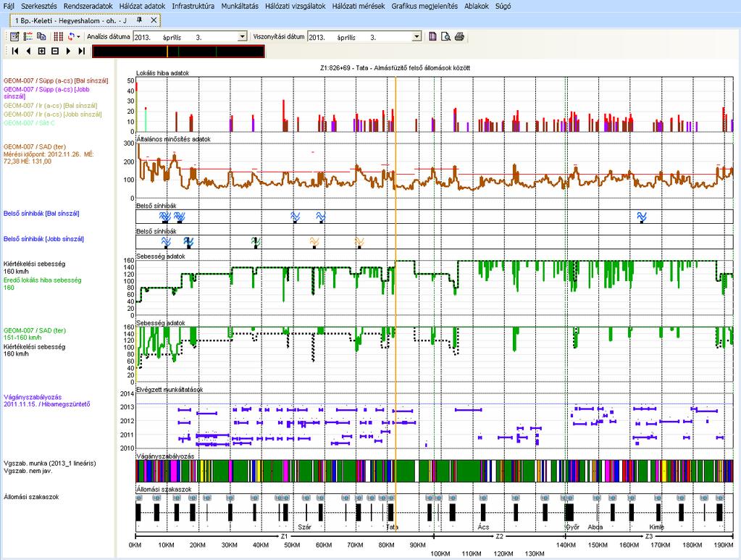Click Belső sínhibák [Bal sínszál] legend

pyautogui.click(x=41, y=214)
